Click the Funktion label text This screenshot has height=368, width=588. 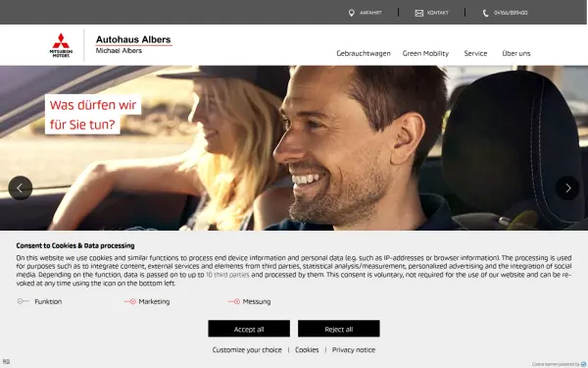pos(48,301)
